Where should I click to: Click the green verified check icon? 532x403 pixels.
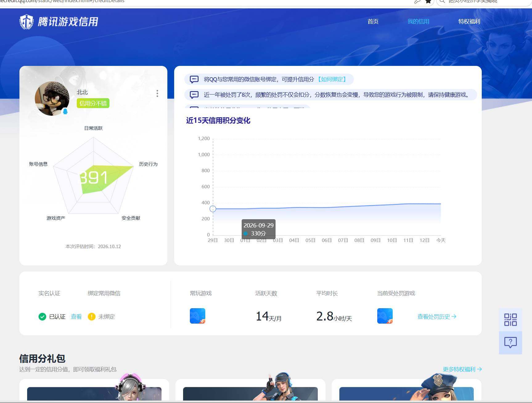click(x=42, y=316)
